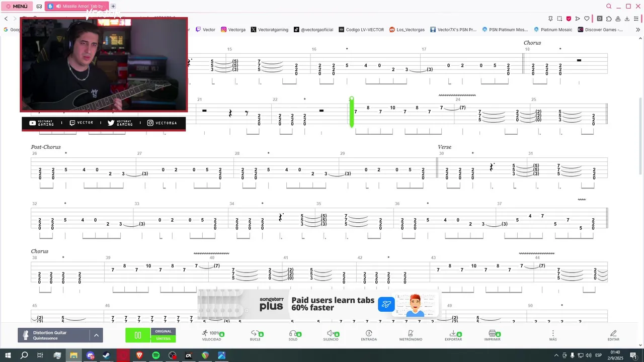Open the Discover Games bookmark
644x362 pixels.
click(600, 30)
